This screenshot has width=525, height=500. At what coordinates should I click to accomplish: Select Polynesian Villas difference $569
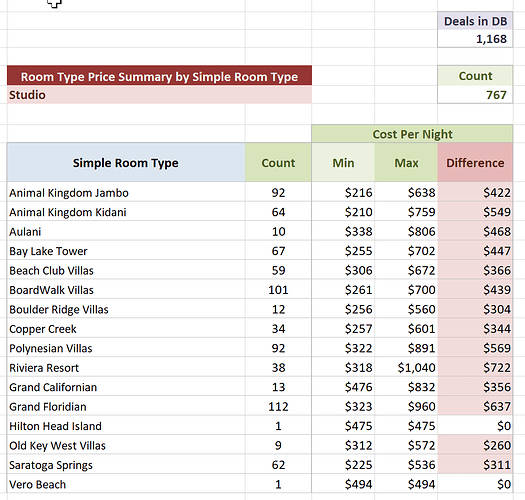475,348
